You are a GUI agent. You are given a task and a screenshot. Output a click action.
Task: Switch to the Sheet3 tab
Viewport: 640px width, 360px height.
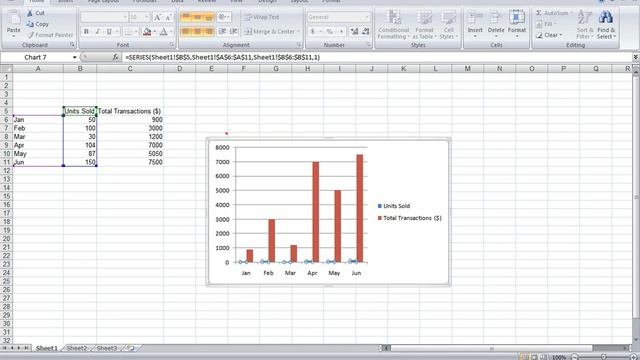coord(107,348)
